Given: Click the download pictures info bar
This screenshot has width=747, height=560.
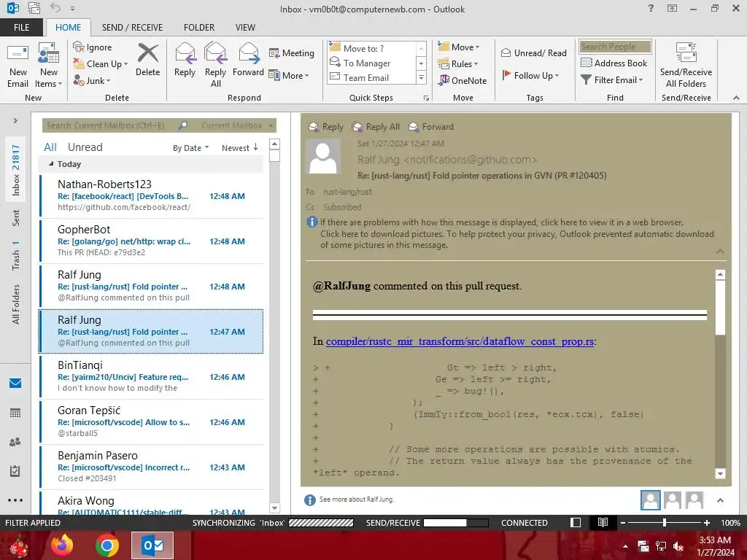Looking at the screenshot, I should tap(517, 239).
